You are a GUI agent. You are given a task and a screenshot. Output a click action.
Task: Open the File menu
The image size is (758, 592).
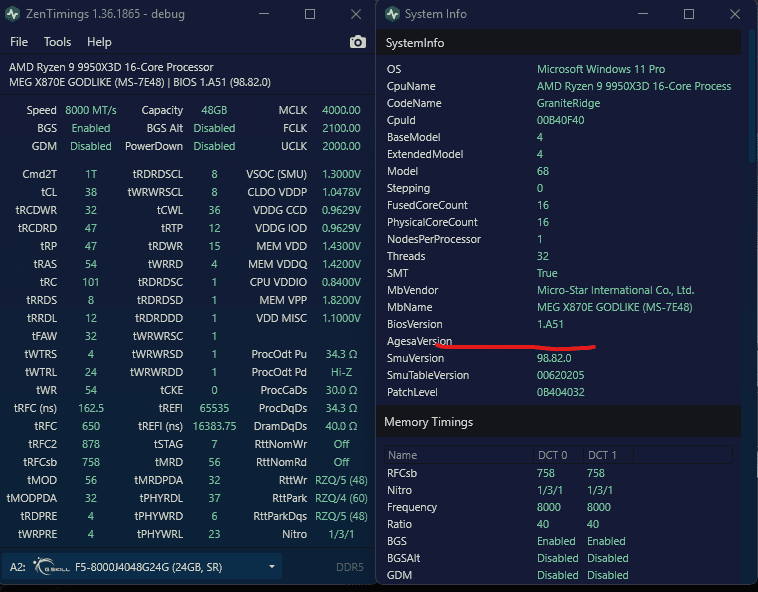pos(19,42)
